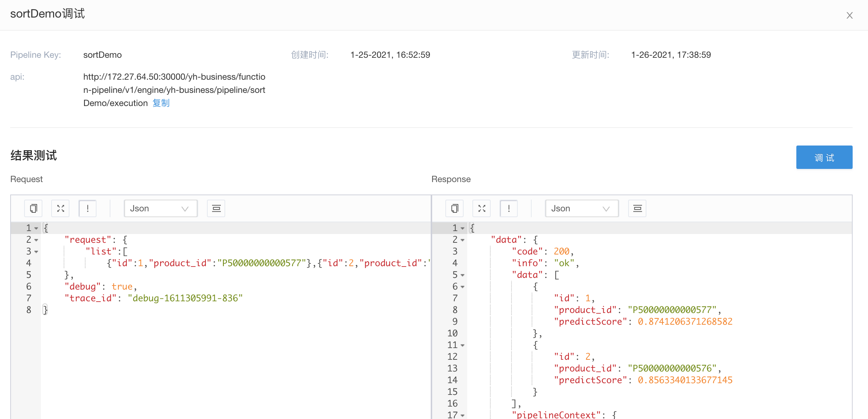Image resolution: width=868 pixels, height=419 pixels.
Task: Collapse Response line 1 fold arrow
Action: click(x=463, y=228)
